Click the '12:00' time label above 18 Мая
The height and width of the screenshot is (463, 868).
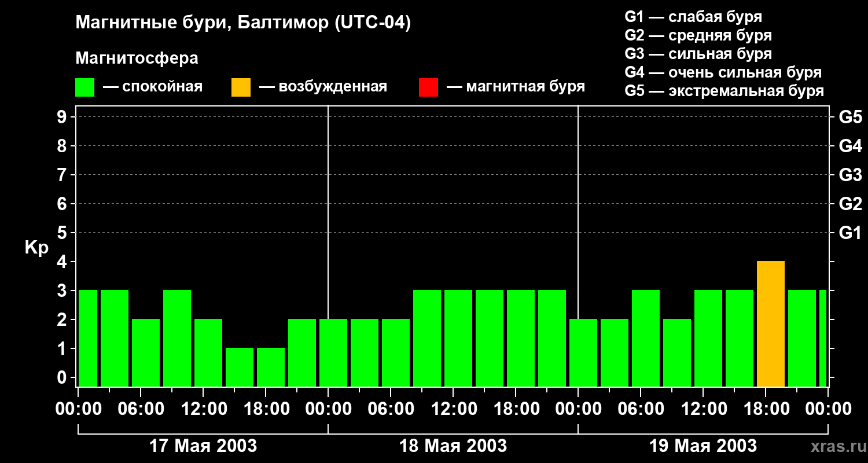tap(454, 409)
